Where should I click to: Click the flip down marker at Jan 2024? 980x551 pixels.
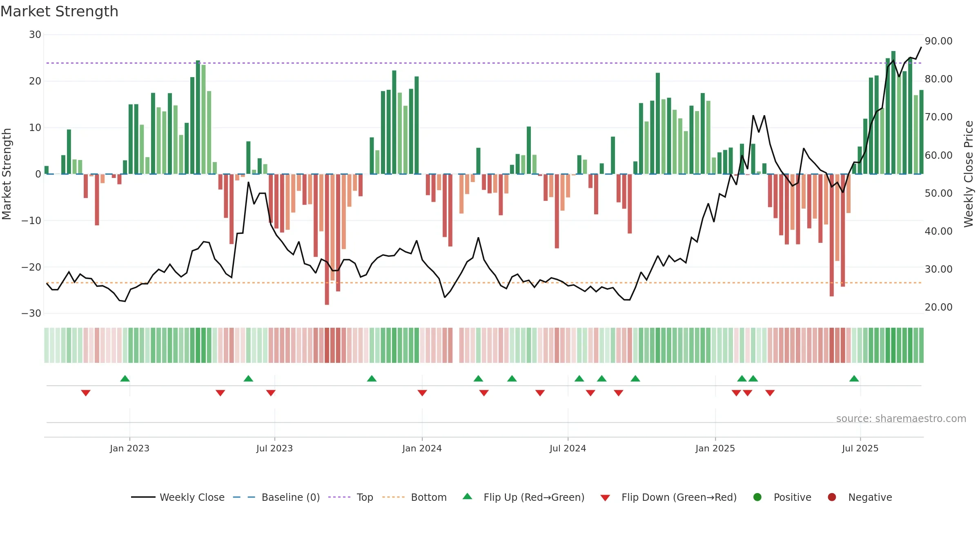point(422,393)
